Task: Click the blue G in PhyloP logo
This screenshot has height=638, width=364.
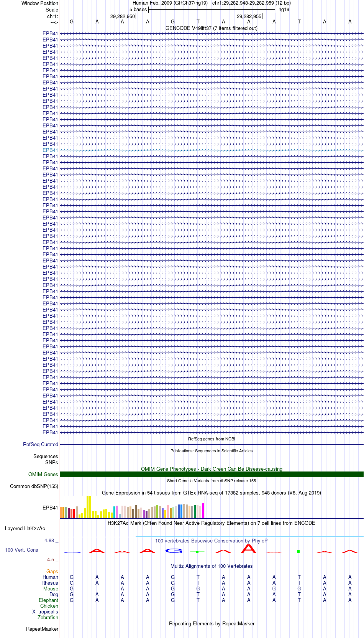Action: click(174, 551)
